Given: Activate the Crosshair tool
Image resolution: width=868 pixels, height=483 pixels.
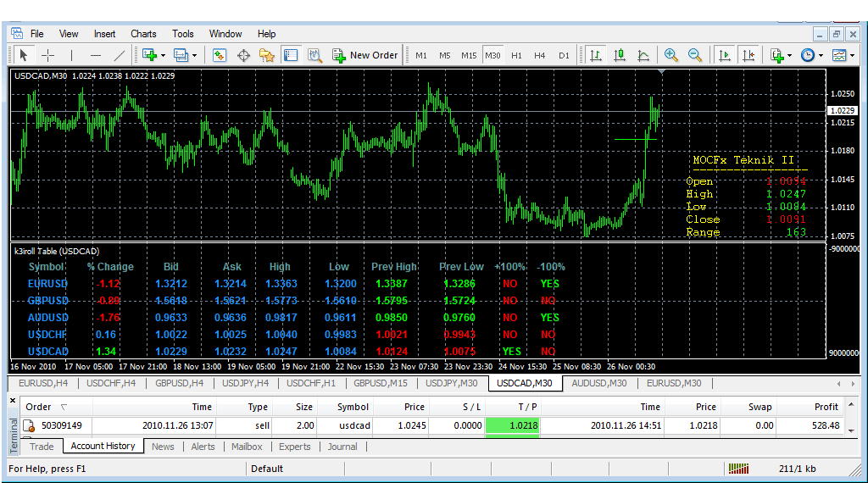Looking at the screenshot, I should pyautogui.click(x=48, y=55).
